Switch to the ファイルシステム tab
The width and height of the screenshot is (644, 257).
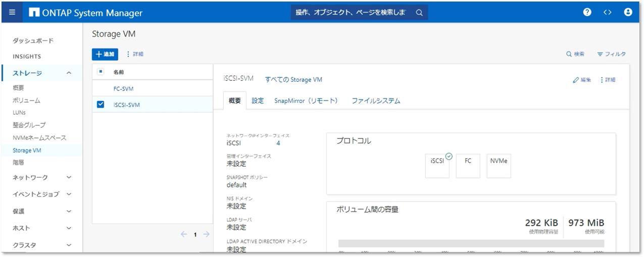click(376, 100)
